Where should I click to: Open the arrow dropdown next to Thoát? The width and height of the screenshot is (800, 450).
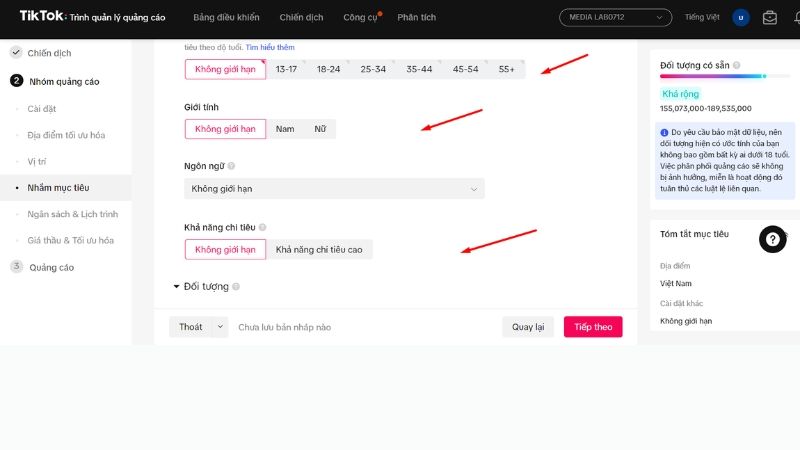pos(220,327)
